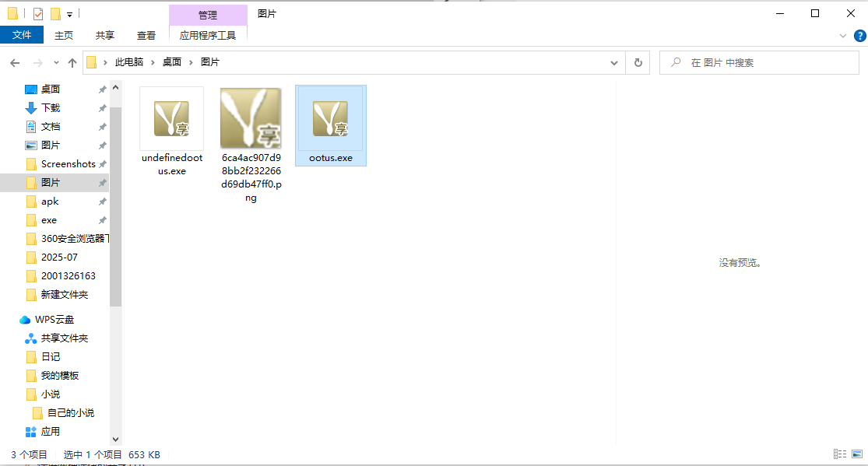Open 360安全浏览器 folder in sidebar
Viewport: 868px width, 466px height.
click(75, 239)
